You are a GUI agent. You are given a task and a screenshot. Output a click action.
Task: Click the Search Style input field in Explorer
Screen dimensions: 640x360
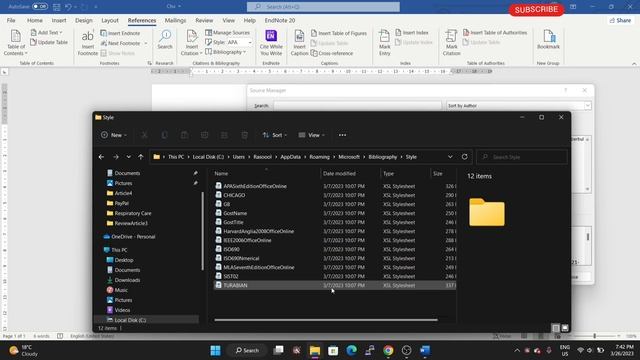click(x=522, y=157)
